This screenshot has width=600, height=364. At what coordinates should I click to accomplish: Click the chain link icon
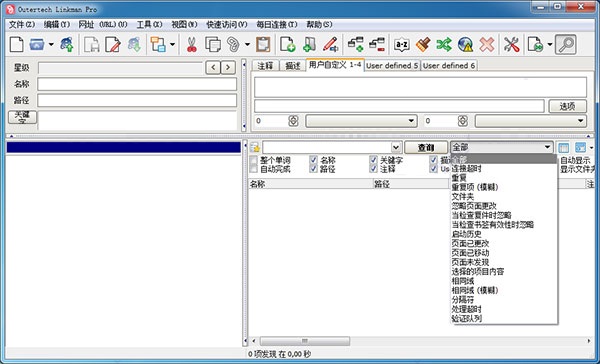click(x=233, y=44)
